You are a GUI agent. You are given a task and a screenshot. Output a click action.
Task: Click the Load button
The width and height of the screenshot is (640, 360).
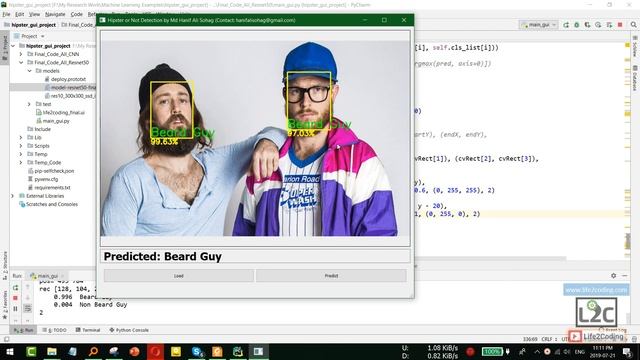[178, 276]
